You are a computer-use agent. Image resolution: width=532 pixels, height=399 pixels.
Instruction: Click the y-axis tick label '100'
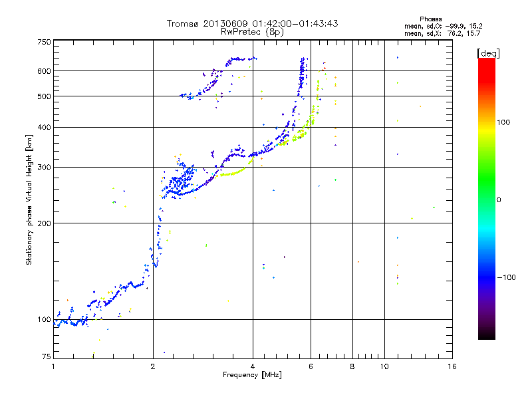(44, 320)
